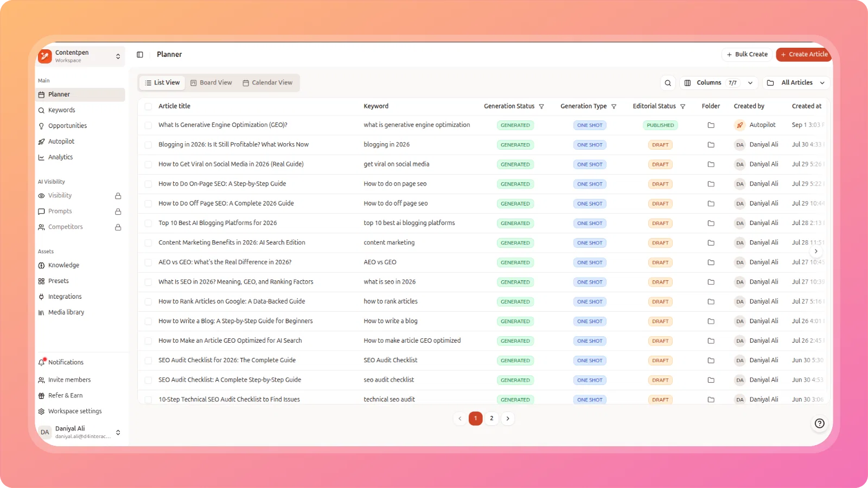Click the search magnifier icon above the table
Screen dimensions: 868x488
point(668,83)
